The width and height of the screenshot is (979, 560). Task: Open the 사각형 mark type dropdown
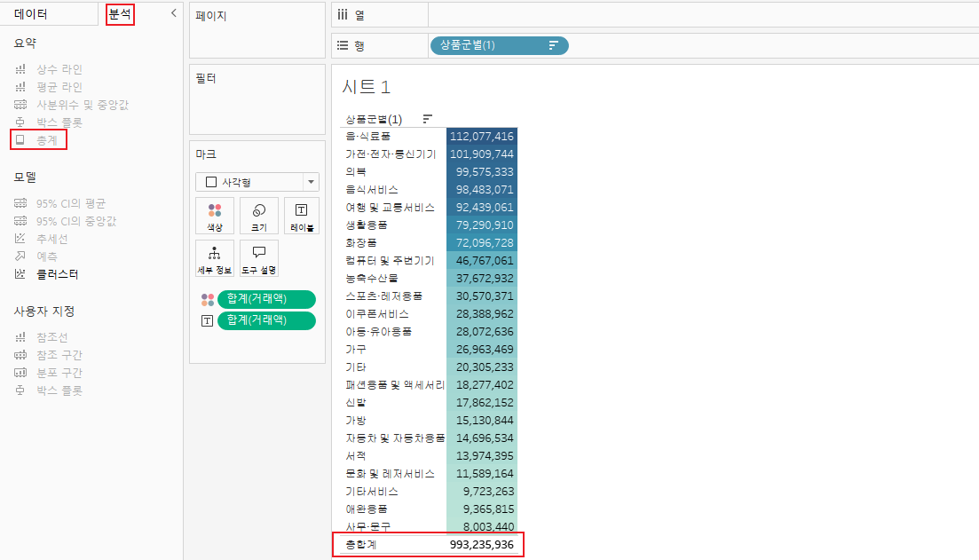(x=257, y=182)
